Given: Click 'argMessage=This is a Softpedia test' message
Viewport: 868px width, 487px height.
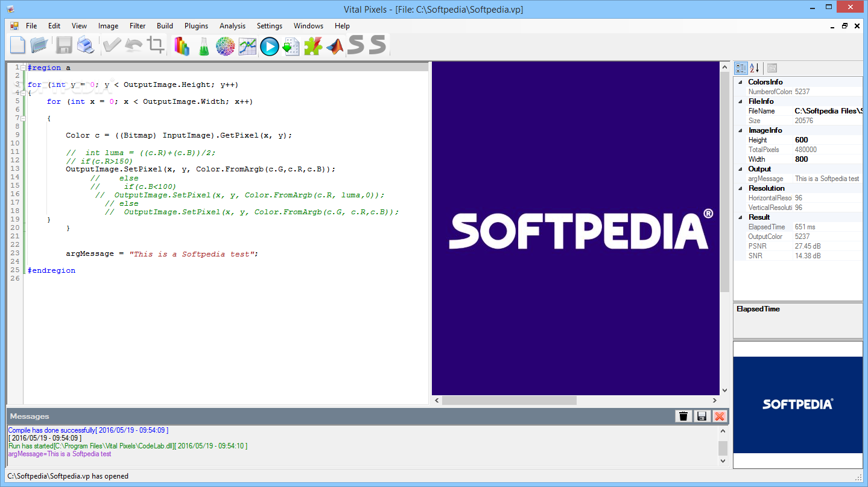Looking at the screenshot, I should (x=60, y=454).
